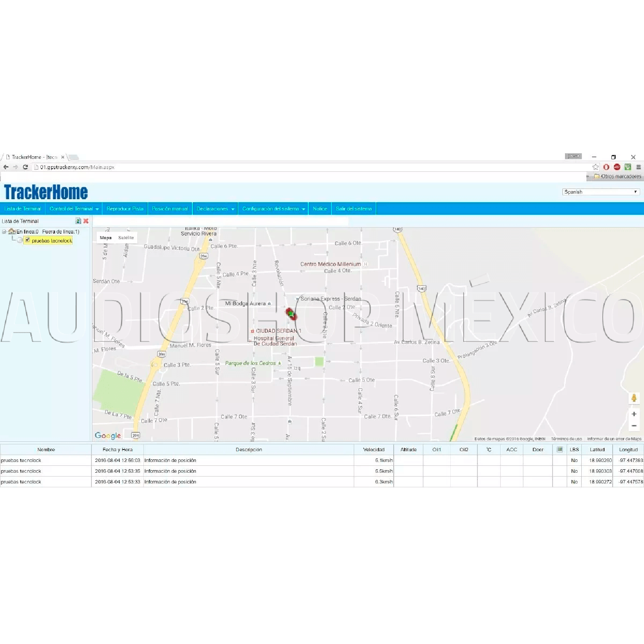Viewport: 644px width, 644px height.
Task: Click the image column icon in table header
Action: coord(559,450)
